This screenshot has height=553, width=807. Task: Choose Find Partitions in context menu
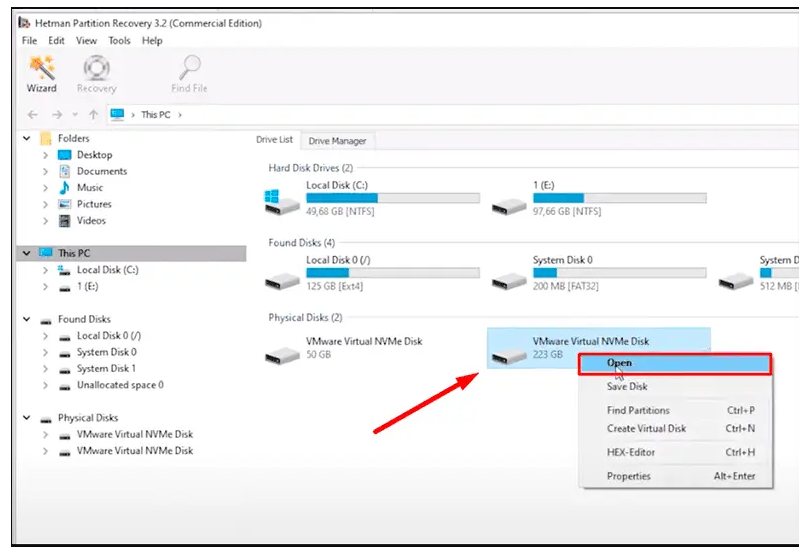675,410
